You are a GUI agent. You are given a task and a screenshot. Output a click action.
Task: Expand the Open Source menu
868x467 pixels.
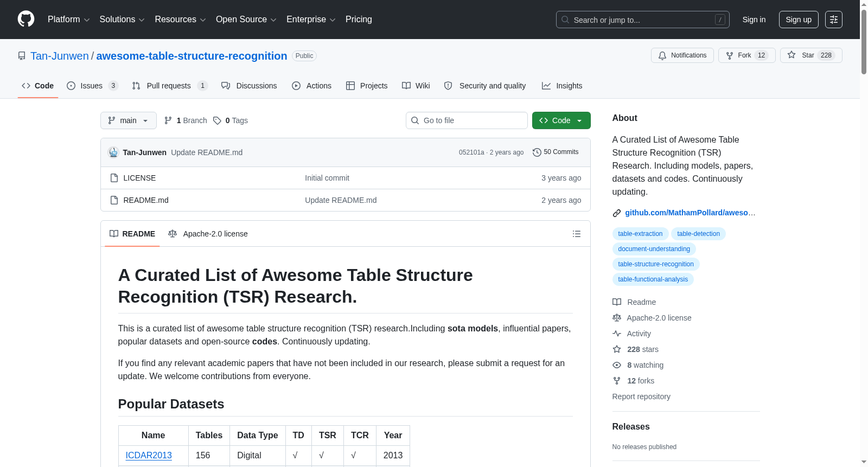[246, 20]
